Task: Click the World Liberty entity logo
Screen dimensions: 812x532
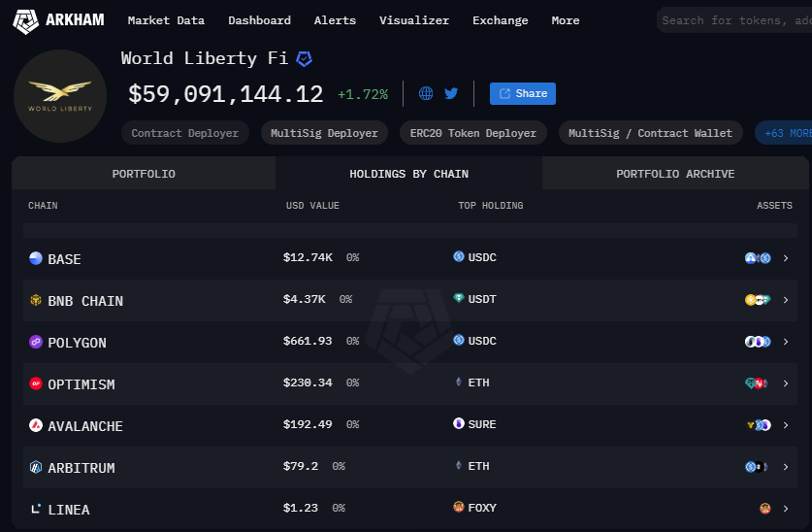Action: 60,96
